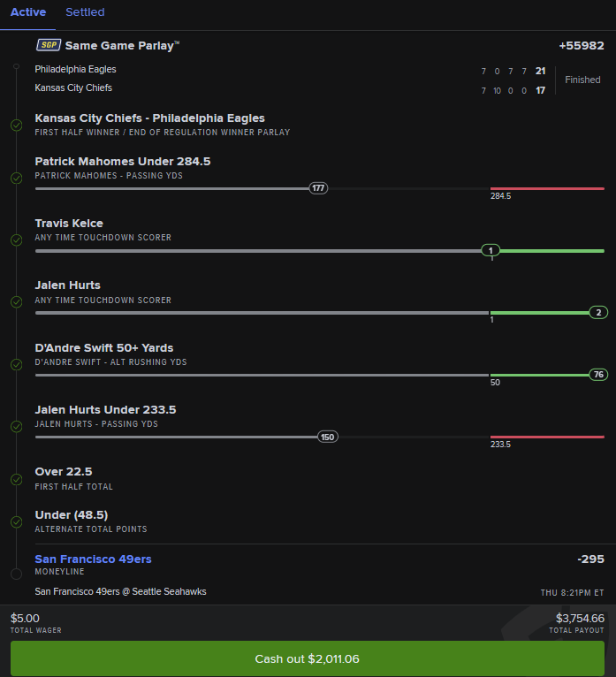Click the 2 marker on Jalen Hurts touchdown bar
616x677 pixels.
(x=598, y=312)
